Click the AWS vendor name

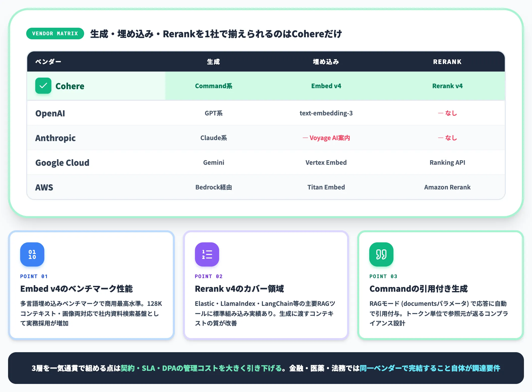[x=44, y=187]
